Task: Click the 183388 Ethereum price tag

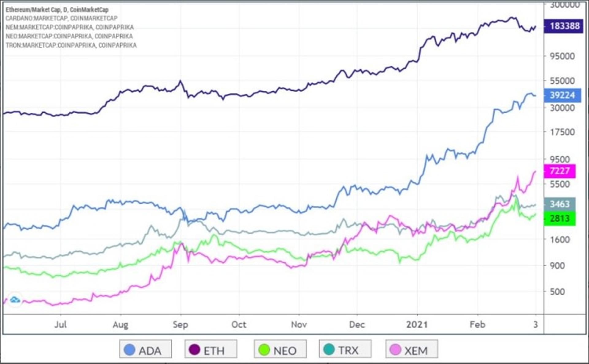Action: point(564,26)
